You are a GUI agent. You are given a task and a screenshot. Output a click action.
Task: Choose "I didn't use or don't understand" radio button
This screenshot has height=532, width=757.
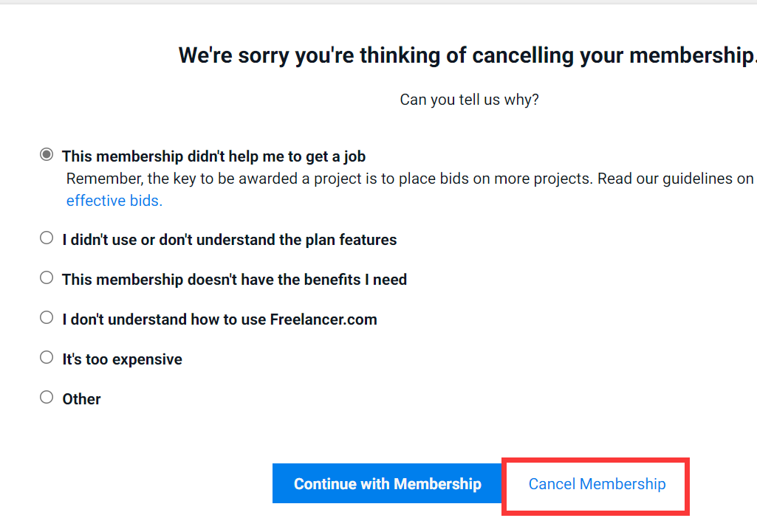point(47,238)
